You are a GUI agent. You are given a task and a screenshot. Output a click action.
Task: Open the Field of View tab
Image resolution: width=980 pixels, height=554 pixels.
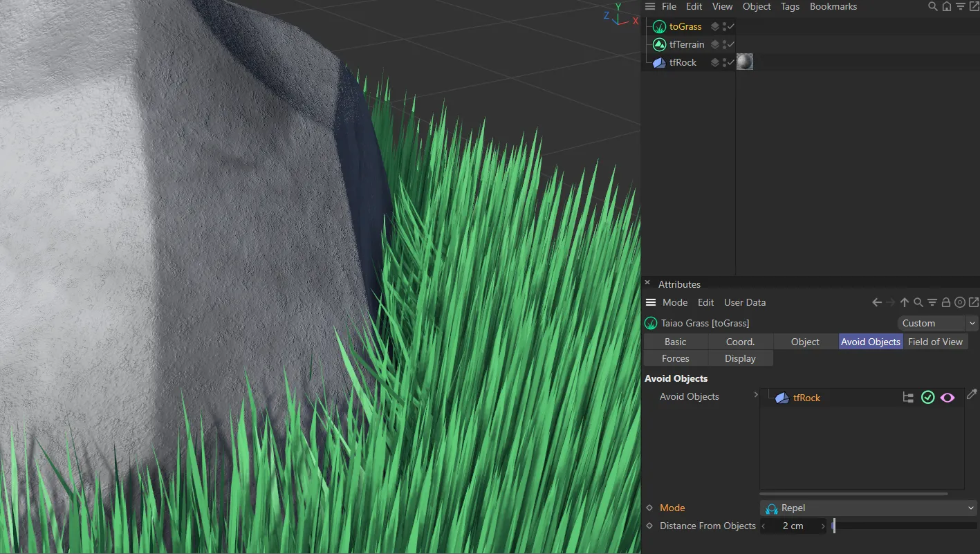[935, 342]
